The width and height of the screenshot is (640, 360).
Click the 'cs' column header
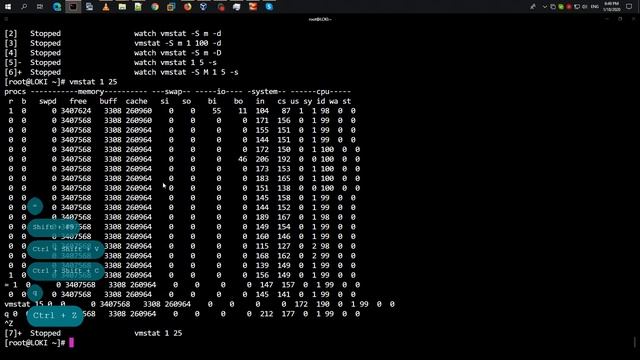tap(282, 101)
